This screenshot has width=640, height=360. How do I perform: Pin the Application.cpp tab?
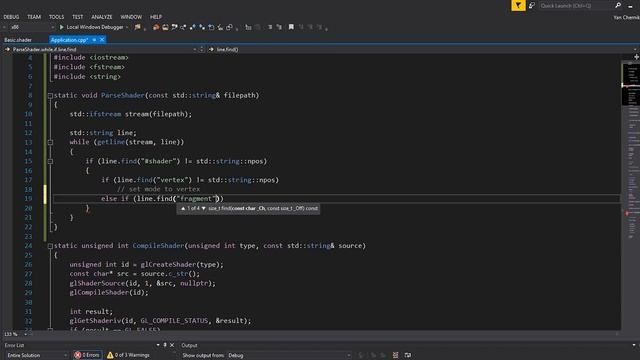tap(94, 40)
